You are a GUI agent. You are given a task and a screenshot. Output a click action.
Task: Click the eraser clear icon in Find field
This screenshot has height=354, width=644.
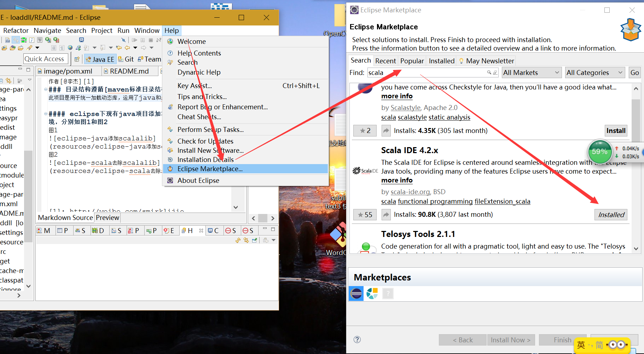click(x=495, y=72)
